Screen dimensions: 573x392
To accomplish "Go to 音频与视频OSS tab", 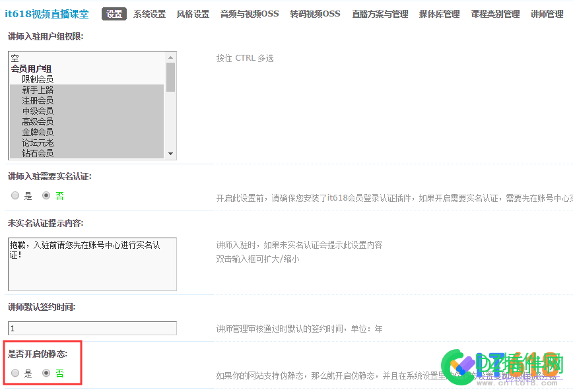I will point(250,14).
